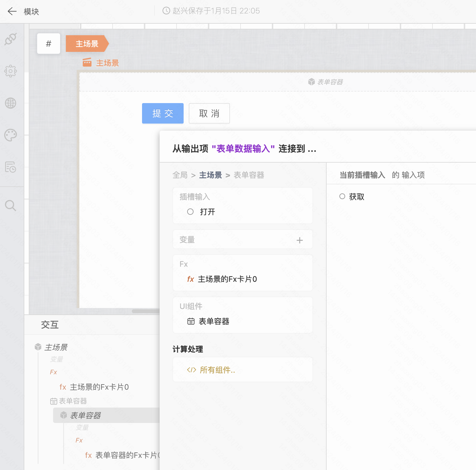This screenshot has width=476, height=470.
Task: Choose 表单容器 under UI组件
Action: [214, 321]
